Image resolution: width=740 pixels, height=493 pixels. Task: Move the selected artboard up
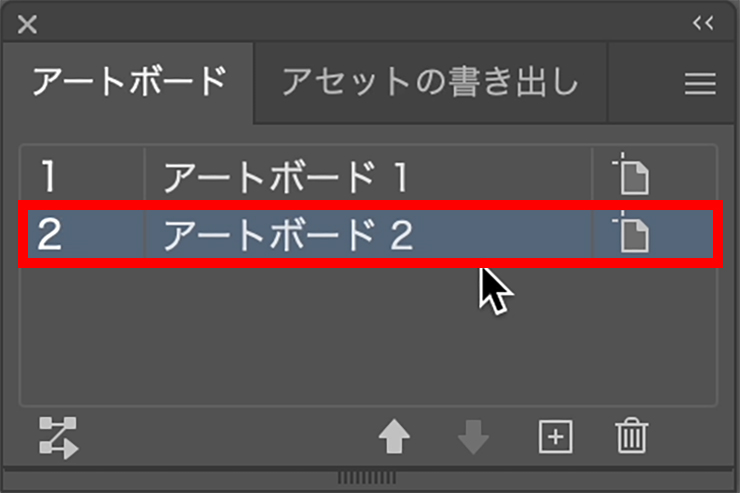[394, 437]
